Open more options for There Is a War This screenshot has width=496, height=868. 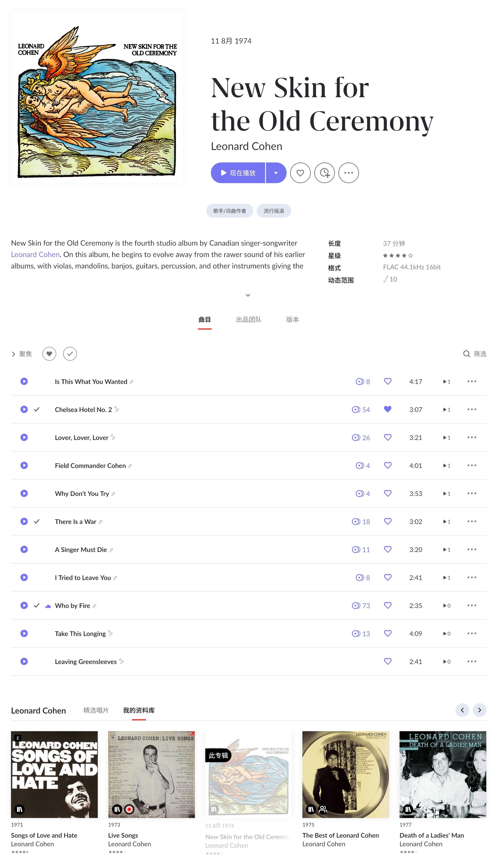pyautogui.click(x=472, y=521)
